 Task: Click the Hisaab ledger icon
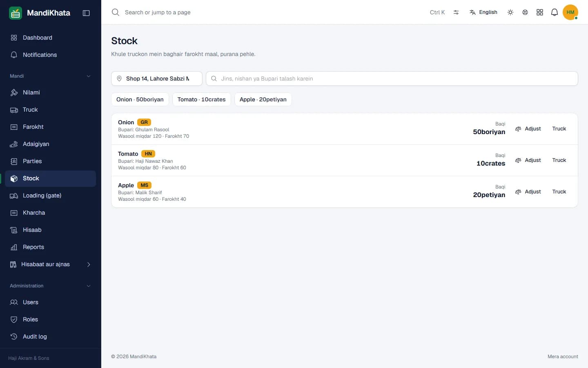coord(14,230)
